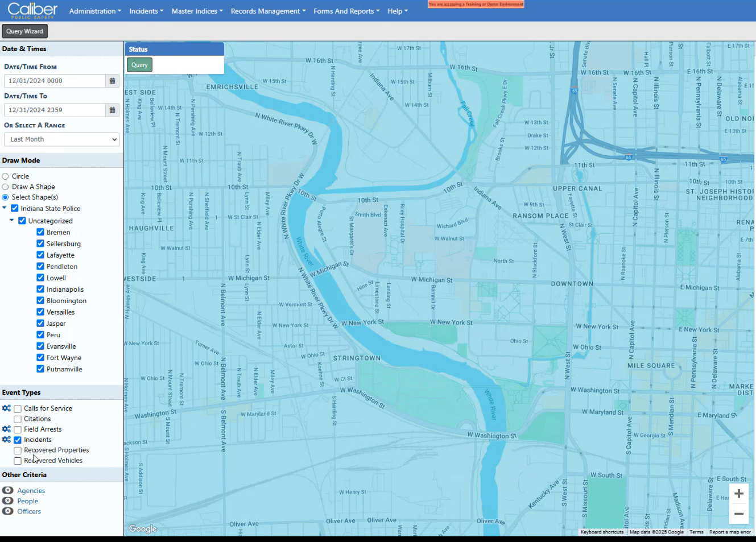Click the green Query button

click(139, 65)
